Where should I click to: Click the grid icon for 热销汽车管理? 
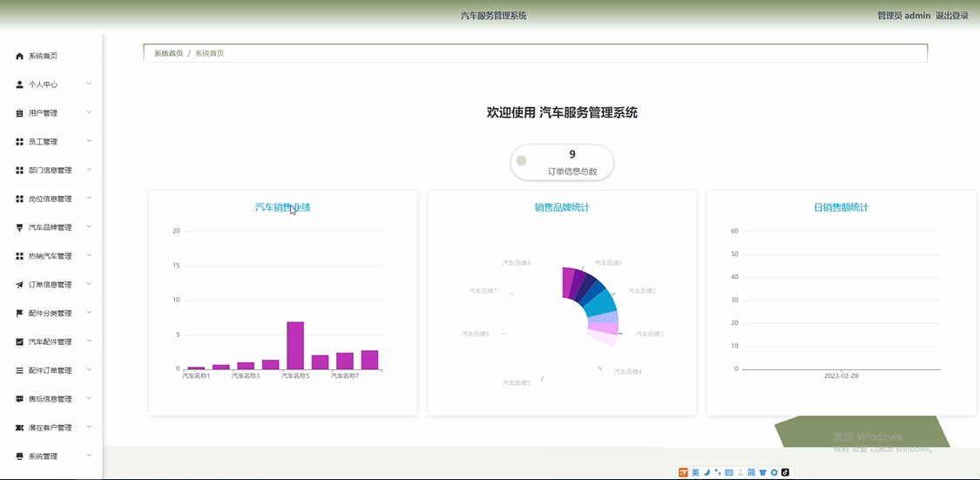point(19,256)
